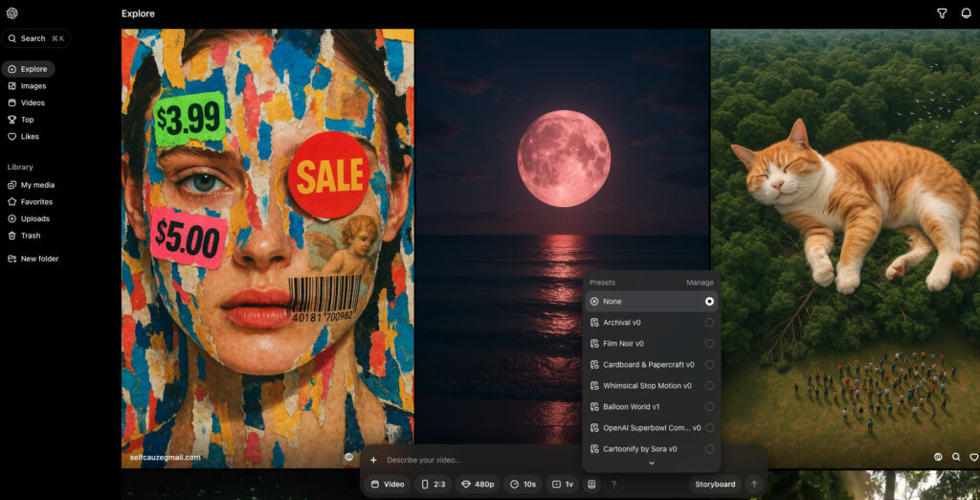Open the collage woman face image

[x=268, y=248]
